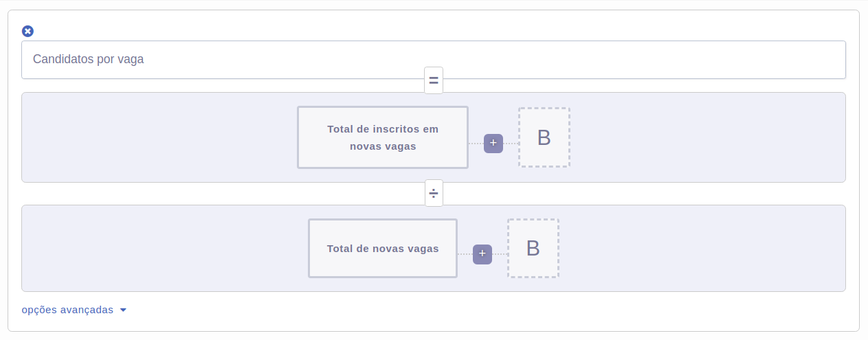This screenshot has width=868, height=340.
Task: Remove the indicator using the blue X icon
Action: pos(27,31)
